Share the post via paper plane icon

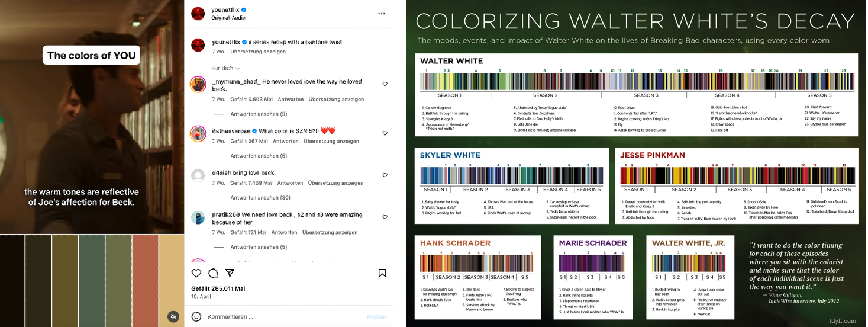pos(230,273)
